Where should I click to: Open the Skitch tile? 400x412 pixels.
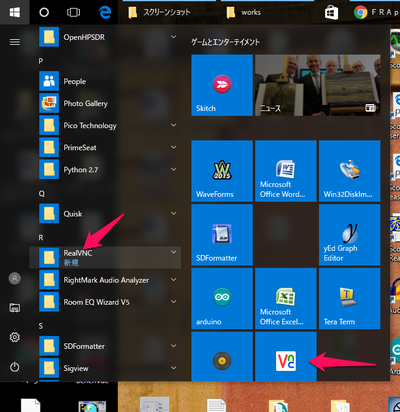[222, 85]
